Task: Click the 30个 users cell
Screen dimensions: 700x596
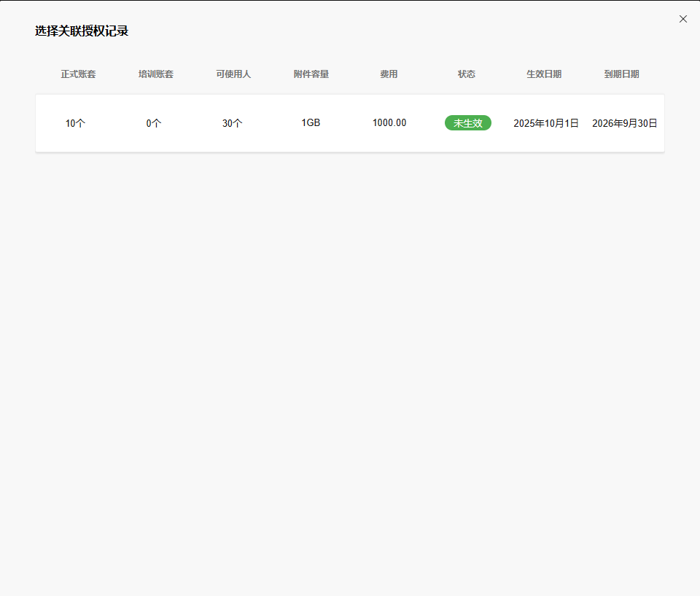Action: (233, 123)
